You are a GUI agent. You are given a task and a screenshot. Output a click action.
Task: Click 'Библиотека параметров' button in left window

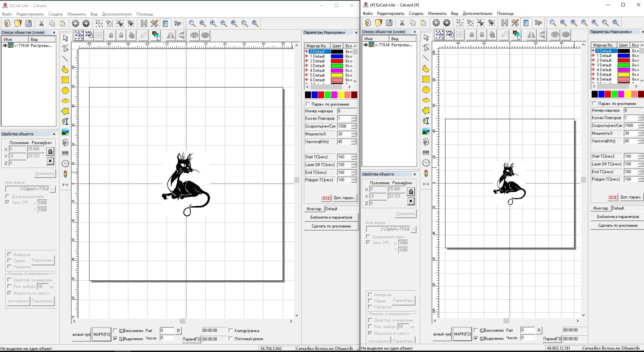click(x=331, y=217)
